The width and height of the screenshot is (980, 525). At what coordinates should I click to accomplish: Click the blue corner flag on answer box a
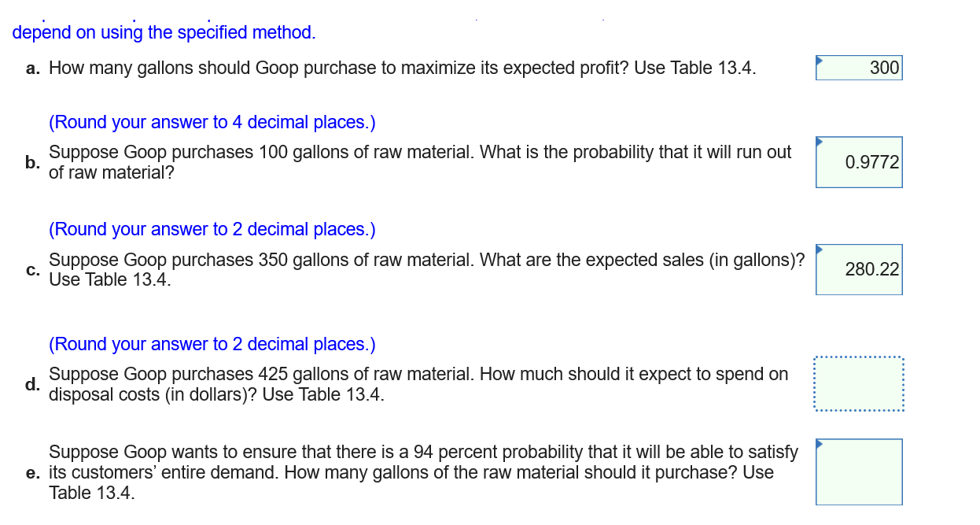[x=818, y=59]
